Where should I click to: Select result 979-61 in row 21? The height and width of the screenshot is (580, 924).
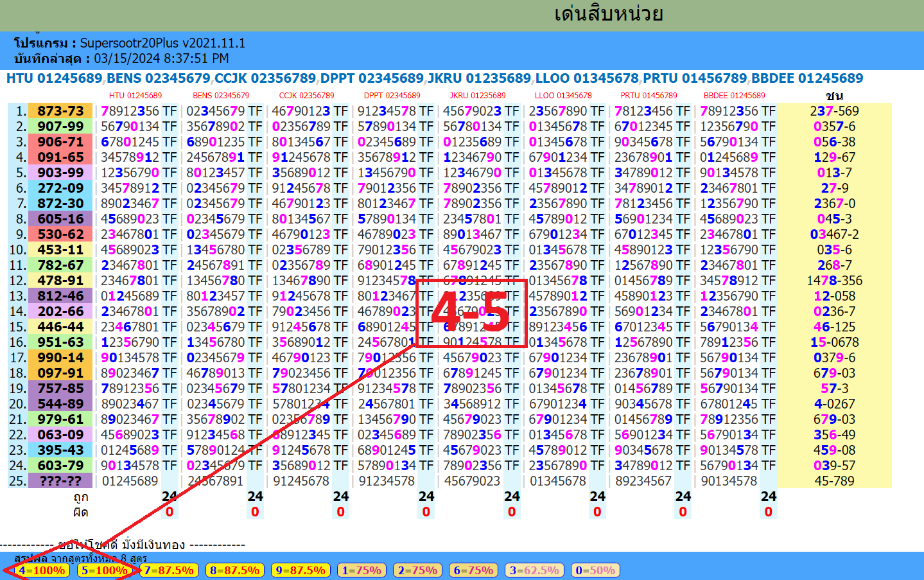click(x=61, y=419)
